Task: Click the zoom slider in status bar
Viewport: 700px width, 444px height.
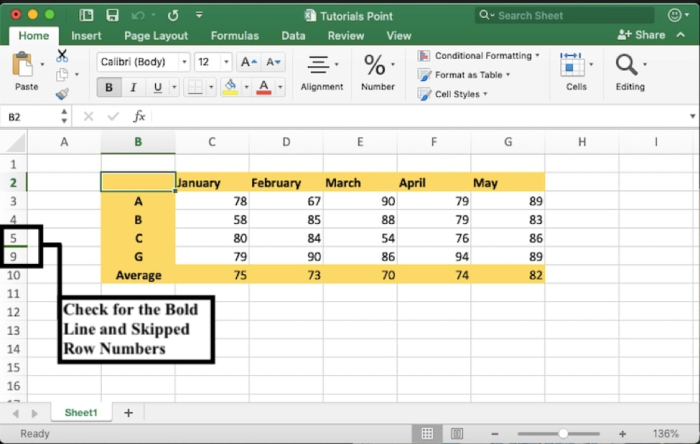Action: (563, 433)
